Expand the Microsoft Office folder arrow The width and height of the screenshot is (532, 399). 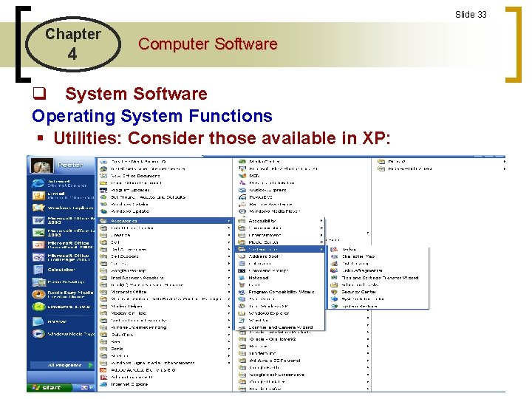coord(229,292)
